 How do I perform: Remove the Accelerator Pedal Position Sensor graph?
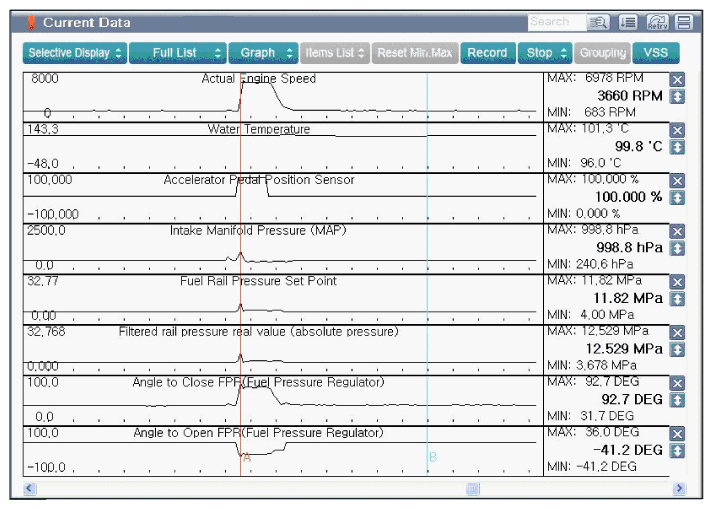tap(677, 181)
